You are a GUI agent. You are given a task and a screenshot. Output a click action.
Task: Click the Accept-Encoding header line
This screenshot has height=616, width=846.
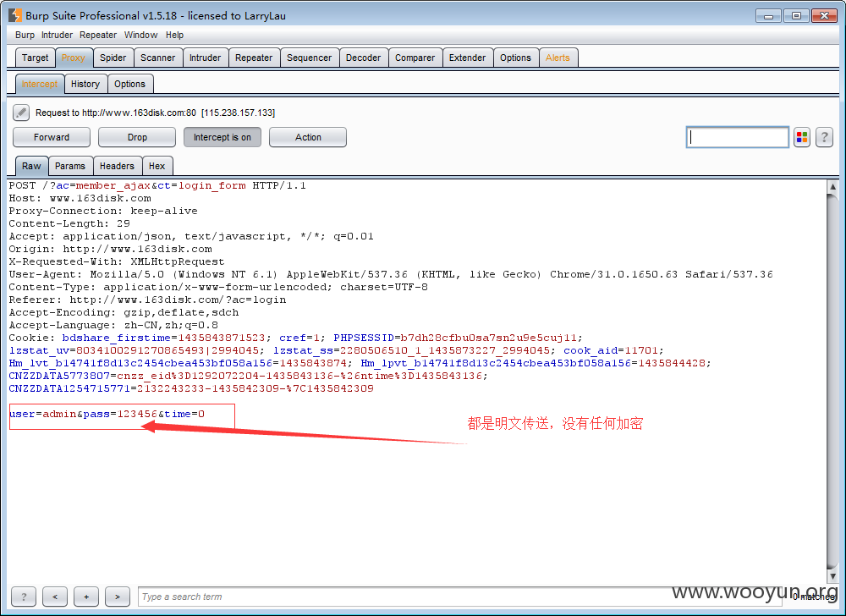pyautogui.click(x=124, y=312)
